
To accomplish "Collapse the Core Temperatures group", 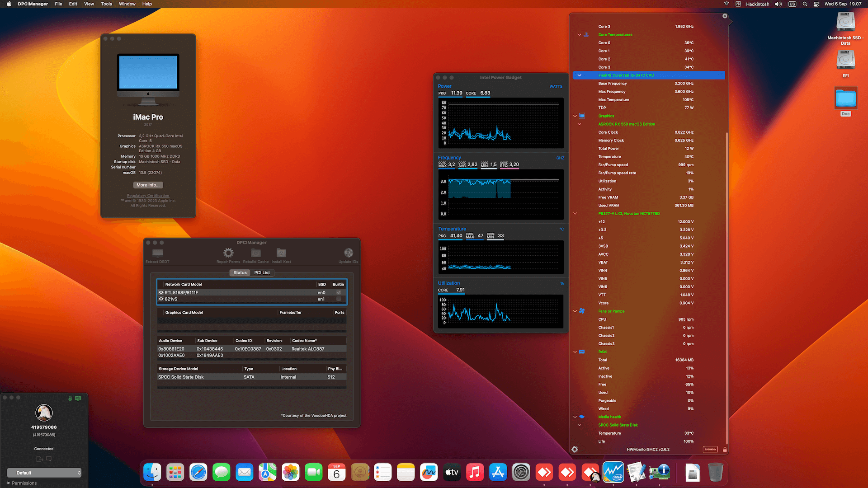I will tap(580, 34).
